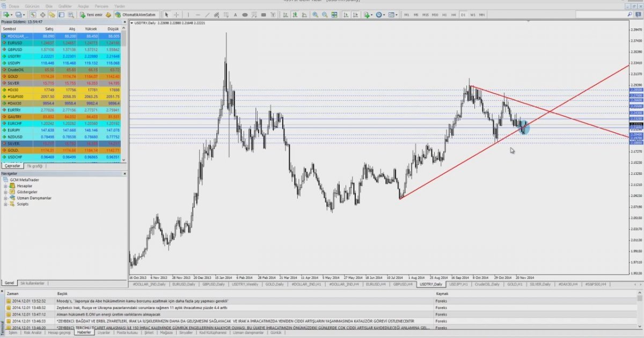Select the crosshair tool

[176, 15]
